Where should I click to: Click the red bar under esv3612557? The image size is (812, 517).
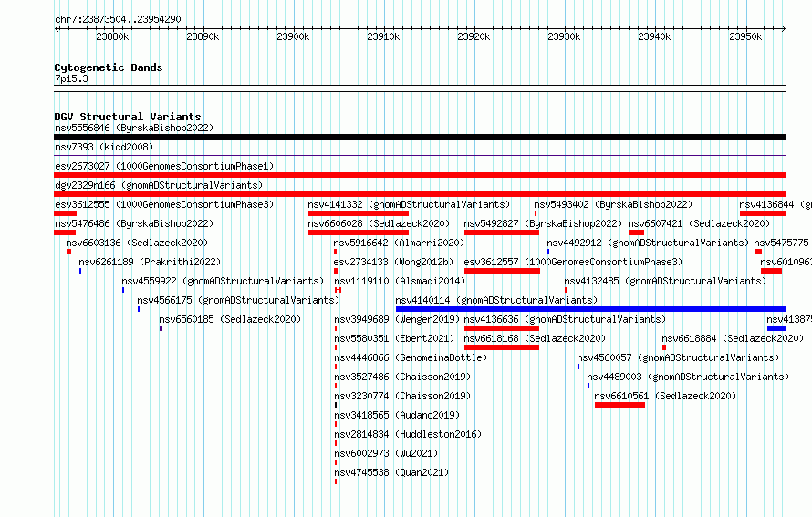coord(503,271)
